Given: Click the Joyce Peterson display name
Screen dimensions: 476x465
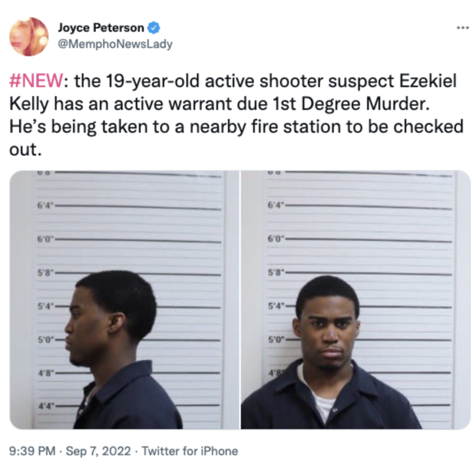Looking at the screenshot, I should 101,27.
